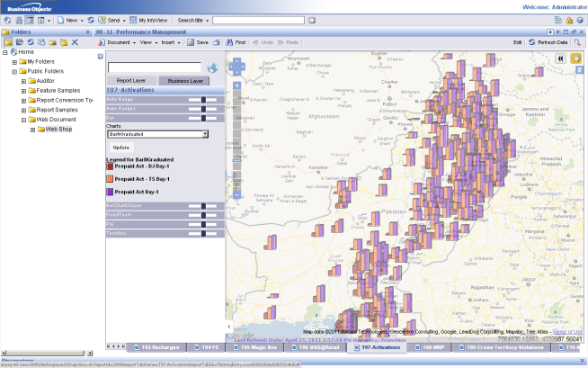Delete selected folder with X icon
This screenshot has width=588, height=368.
point(75,42)
